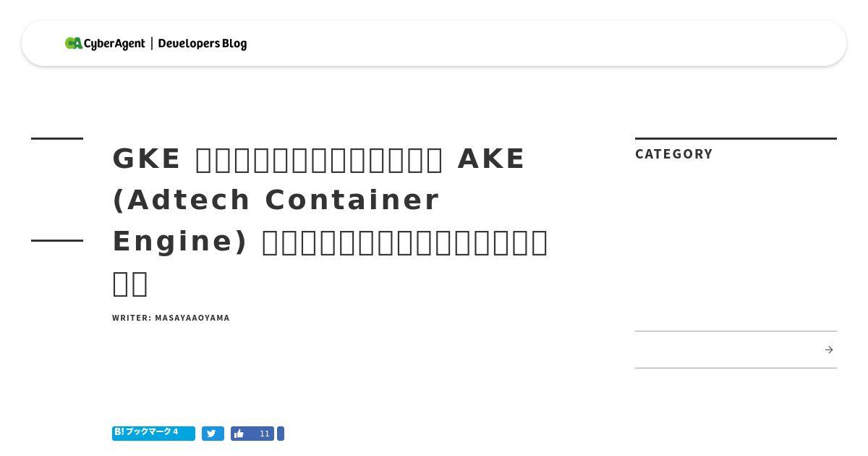
Task: Click the GKE AKE article title
Action: 330,220
